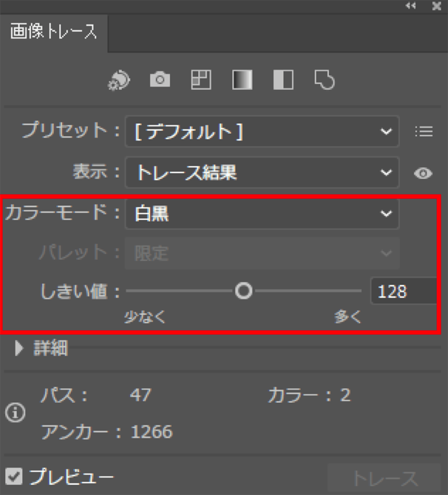
Task: Click the info icon next to パス
Action: tap(15, 412)
